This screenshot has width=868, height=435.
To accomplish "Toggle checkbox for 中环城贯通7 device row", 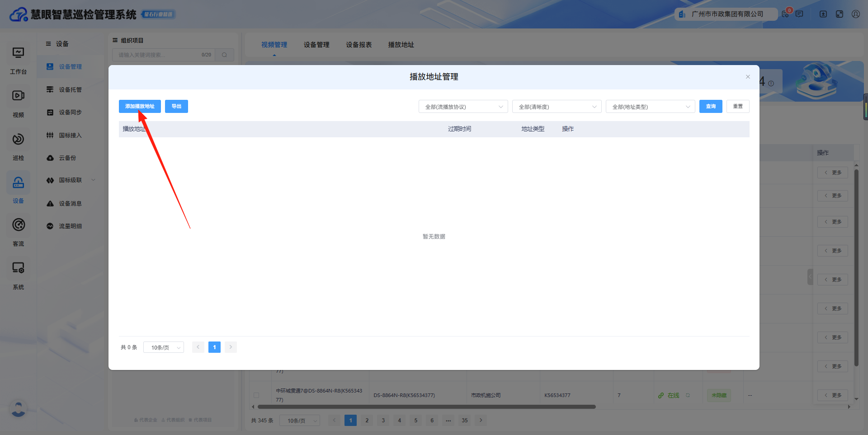I will click(x=256, y=395).
